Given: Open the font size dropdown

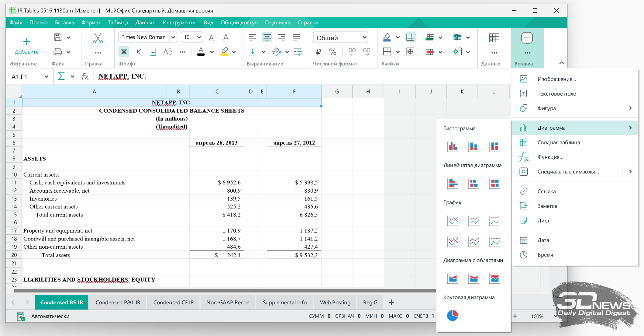Looking at the screenshot, I should 199,37.
